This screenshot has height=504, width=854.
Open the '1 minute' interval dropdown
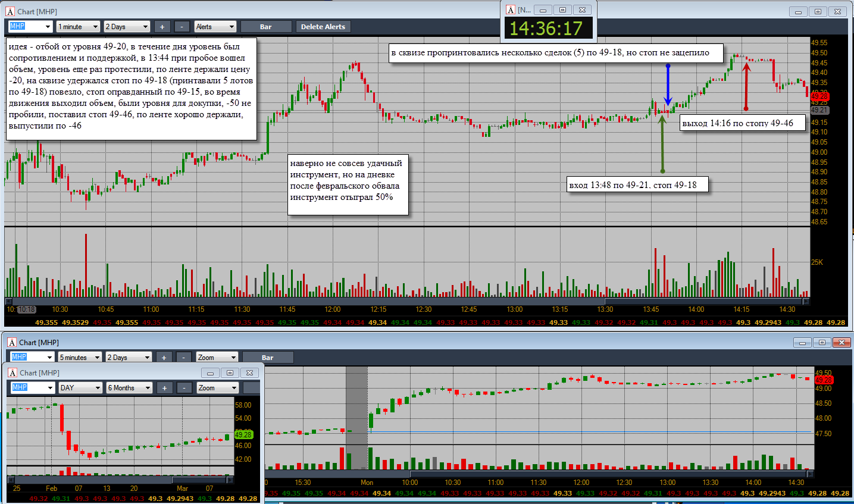pyautogui.click(x=78, y=27)
